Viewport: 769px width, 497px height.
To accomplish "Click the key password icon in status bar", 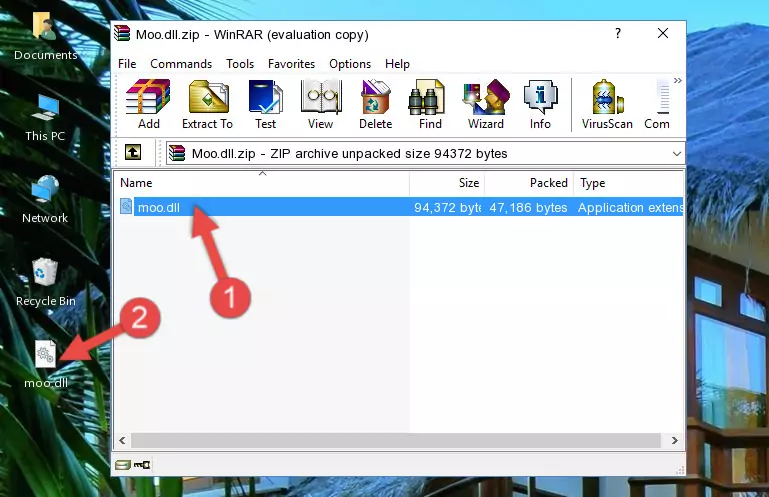I will click(x=142, y=465).
